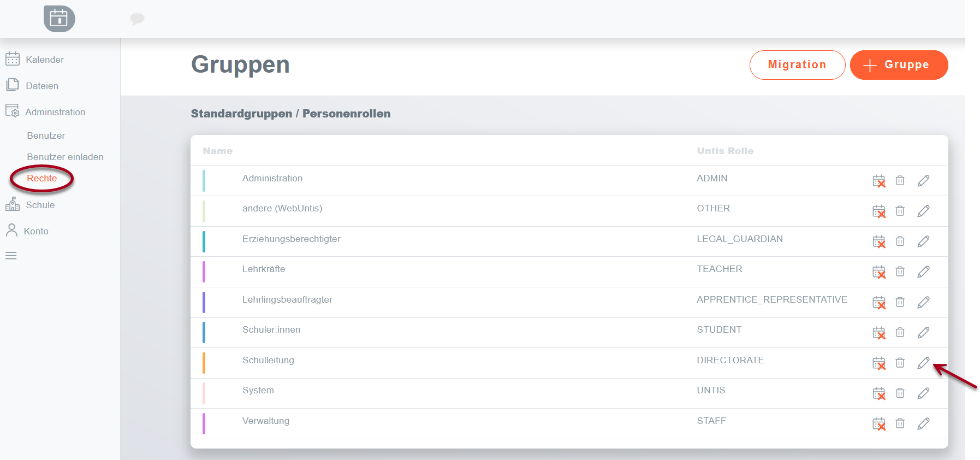980x460 pixels.
Task: Add a new group with Gruppe button
Action: (898, 65)
